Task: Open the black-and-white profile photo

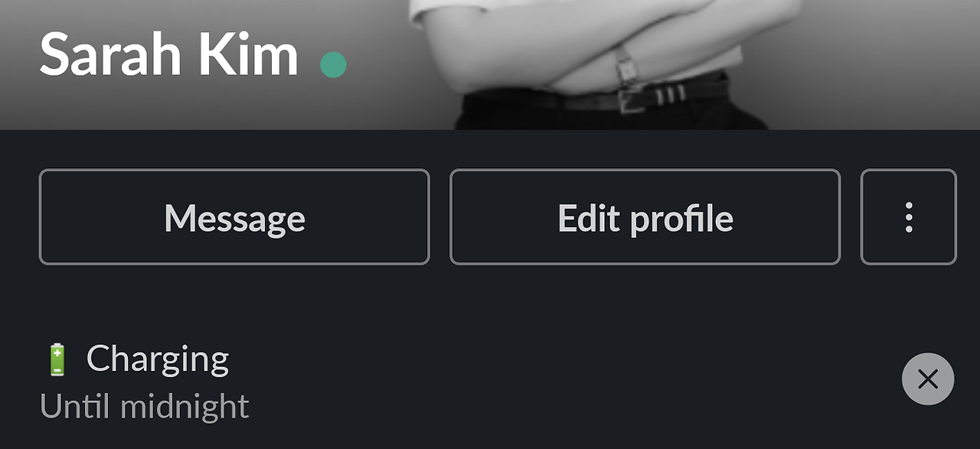Action: [x=490, y=64]
